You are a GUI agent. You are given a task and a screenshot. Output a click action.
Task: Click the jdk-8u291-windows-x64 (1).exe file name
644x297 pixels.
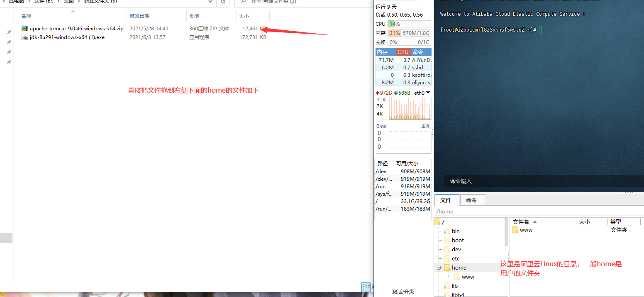67,37
